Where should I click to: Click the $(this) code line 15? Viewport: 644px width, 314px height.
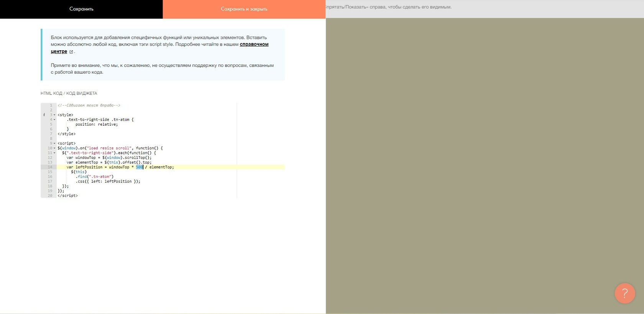coord(79,172)
